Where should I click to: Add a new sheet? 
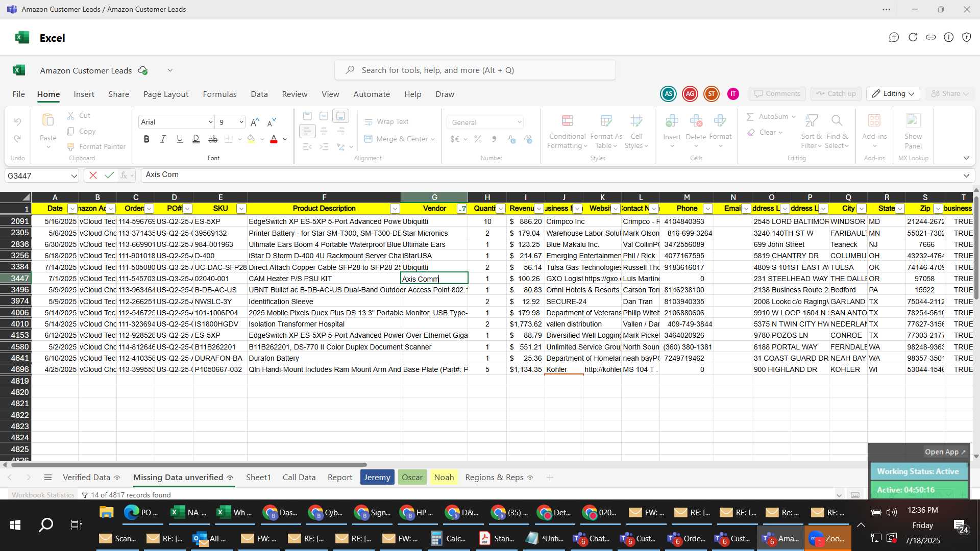point(550,478)
